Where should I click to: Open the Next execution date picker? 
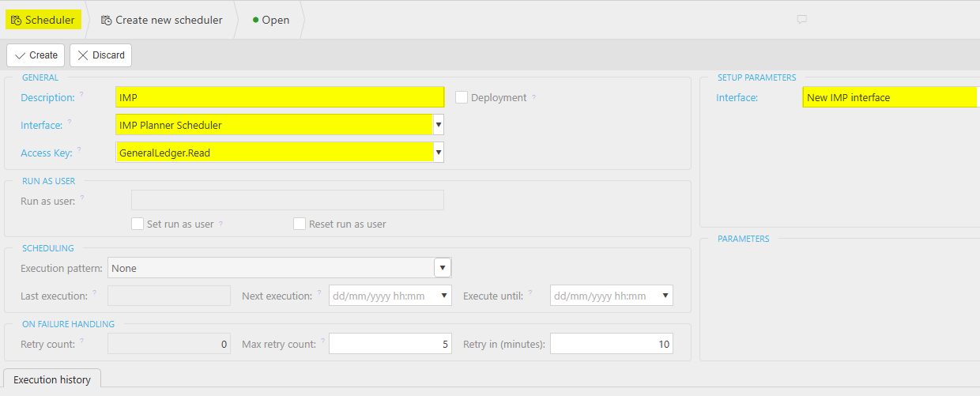[444, 296]
